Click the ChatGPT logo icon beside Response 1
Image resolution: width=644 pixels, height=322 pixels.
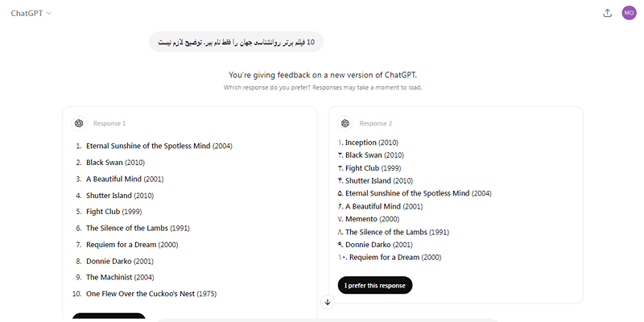click(79, 123)
